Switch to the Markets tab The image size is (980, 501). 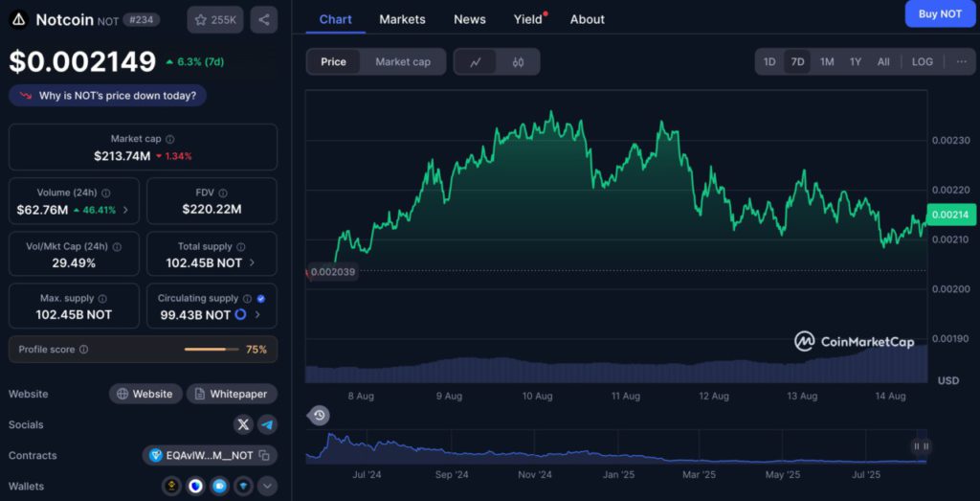(x=402, y=19)
